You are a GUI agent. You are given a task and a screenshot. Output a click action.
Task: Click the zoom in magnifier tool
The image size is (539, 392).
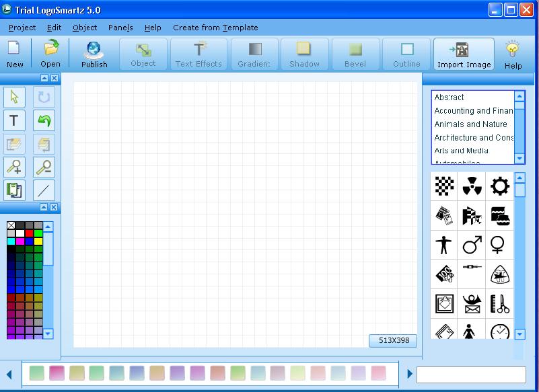(x=14, y=167)
